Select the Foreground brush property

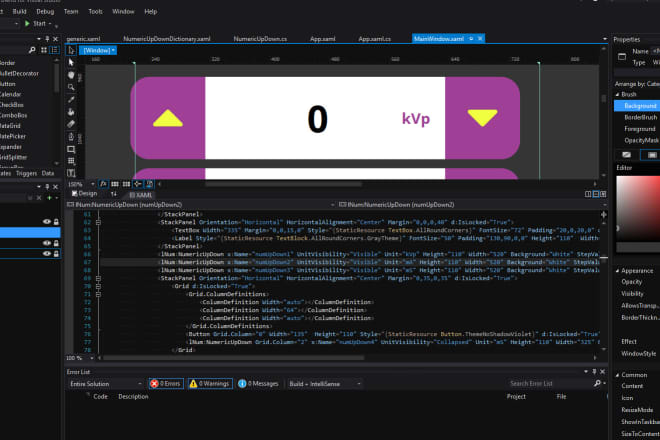click(x=640, y=129)
